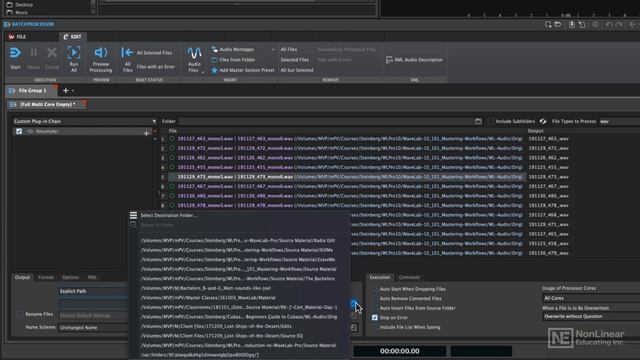Click the Pause execution icon
640x360 pixels.
pyautogui.click(x=33, y=53)
